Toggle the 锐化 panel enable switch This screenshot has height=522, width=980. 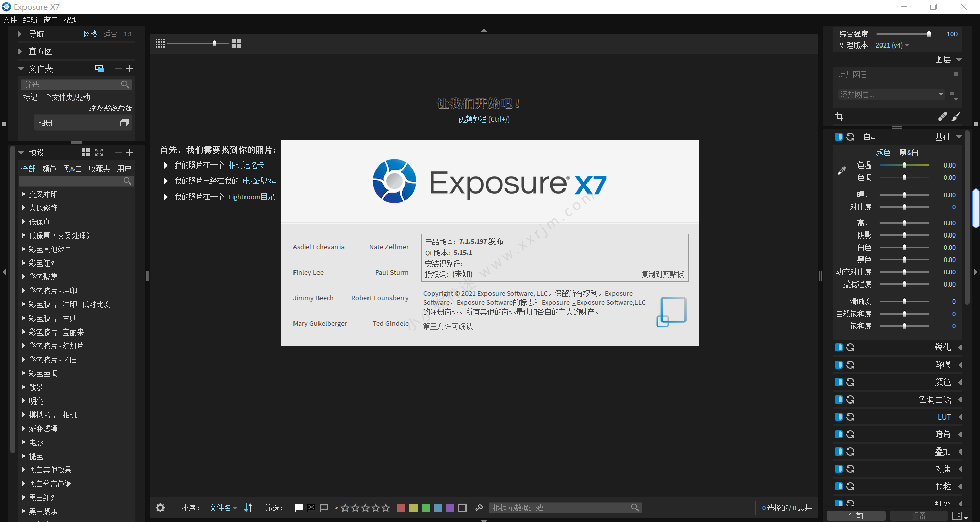[839, 347]
